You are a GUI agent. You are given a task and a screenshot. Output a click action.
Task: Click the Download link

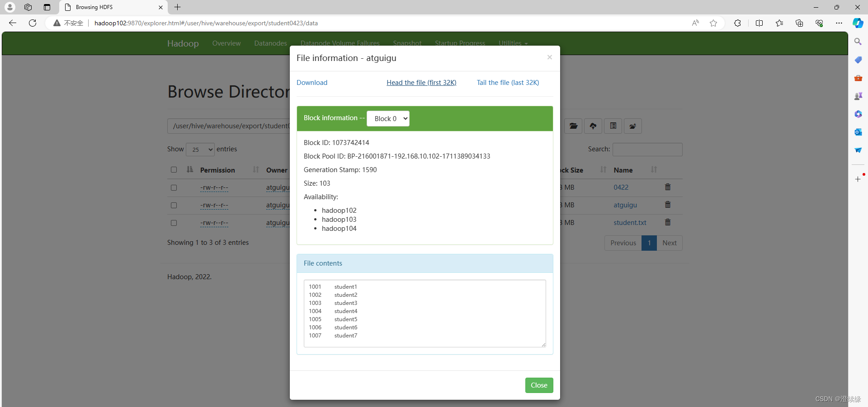pos(312,83)
